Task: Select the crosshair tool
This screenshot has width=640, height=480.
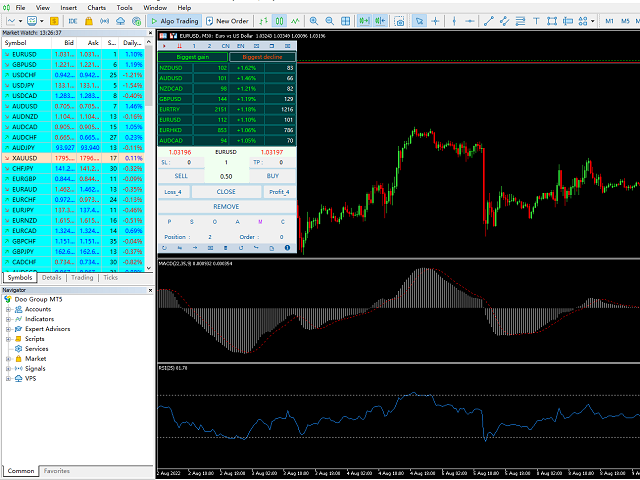Action: [x=435, y=21]
